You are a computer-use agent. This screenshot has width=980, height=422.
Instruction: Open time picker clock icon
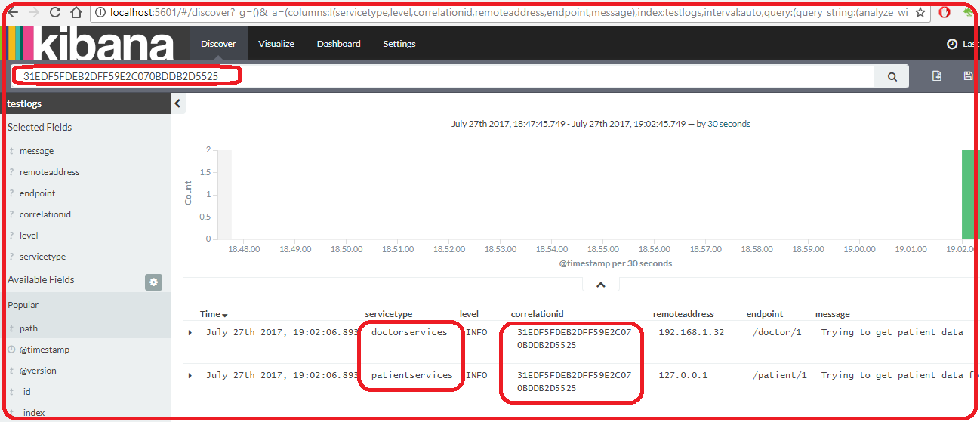(952, 44)
